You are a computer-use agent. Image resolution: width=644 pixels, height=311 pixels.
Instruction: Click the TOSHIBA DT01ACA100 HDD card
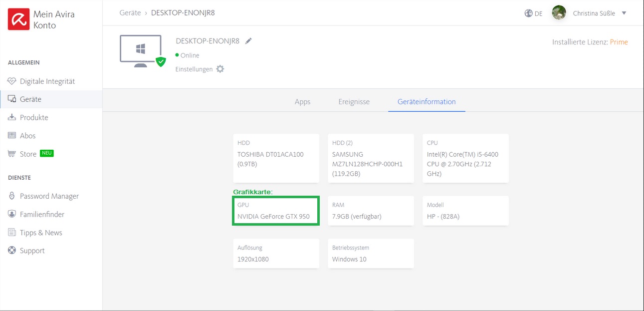[276, 158]
